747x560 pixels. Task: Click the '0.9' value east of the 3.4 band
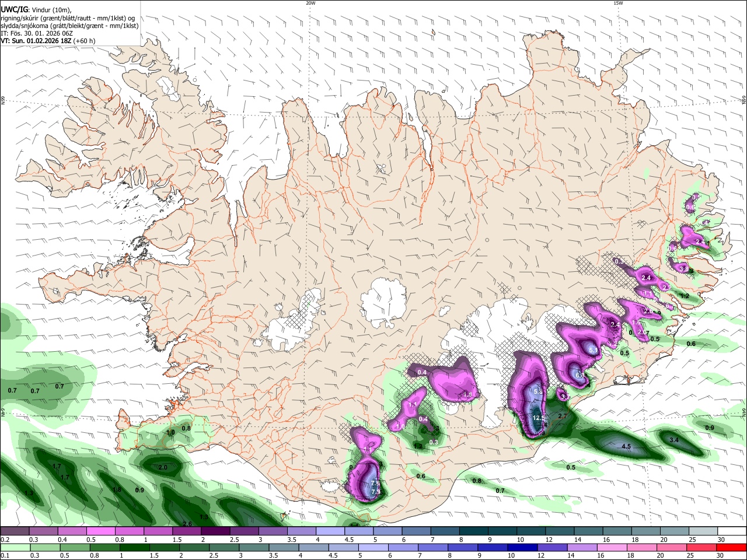[x=710, y=428]
